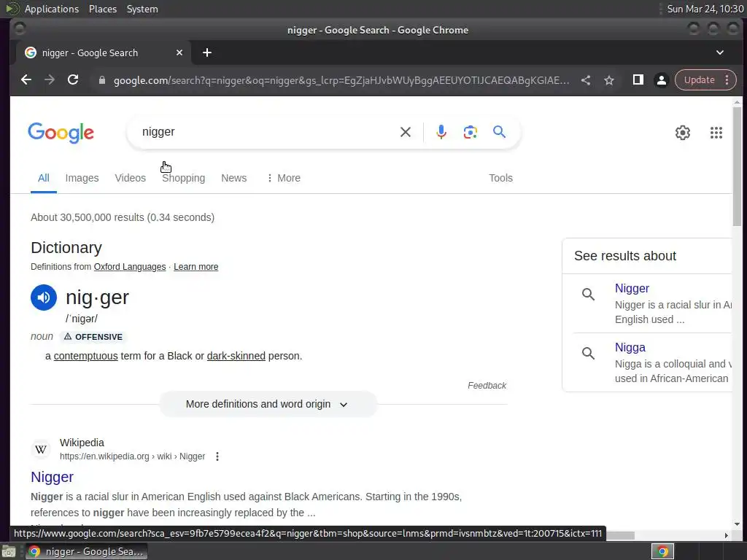The image size is (747, 560).
Task: Click the forward navigation arrow
Action: (x=50, y=80)
